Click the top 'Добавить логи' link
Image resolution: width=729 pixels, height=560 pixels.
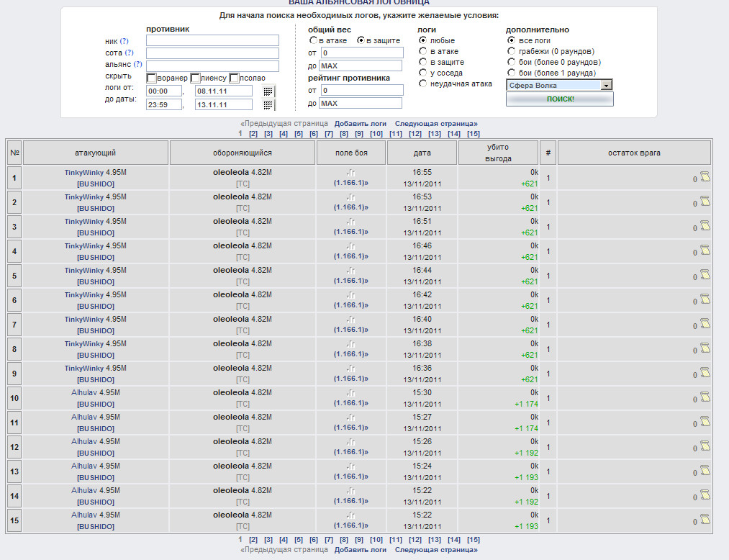click(360, 124)
